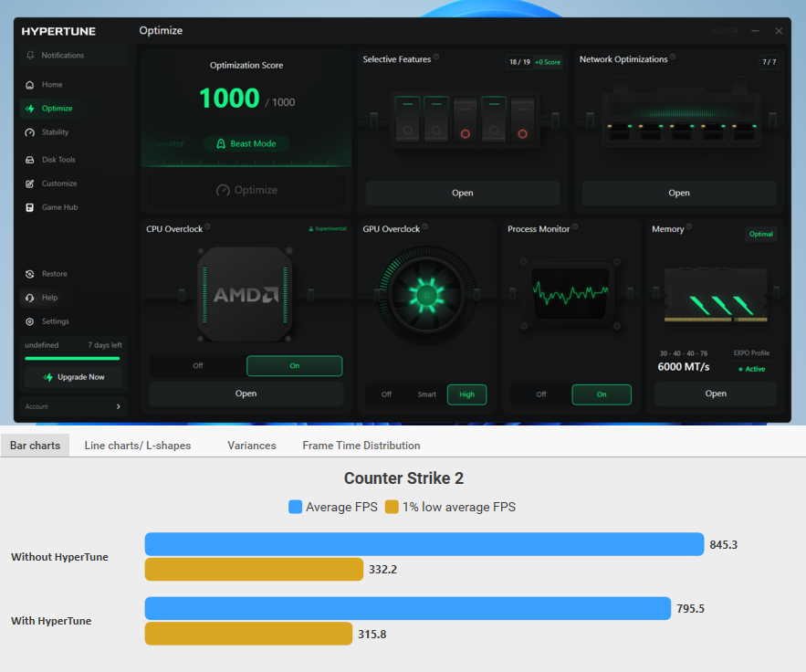Turn Process Monitor On
The image size is (806, 672).
tap(602, 394)
